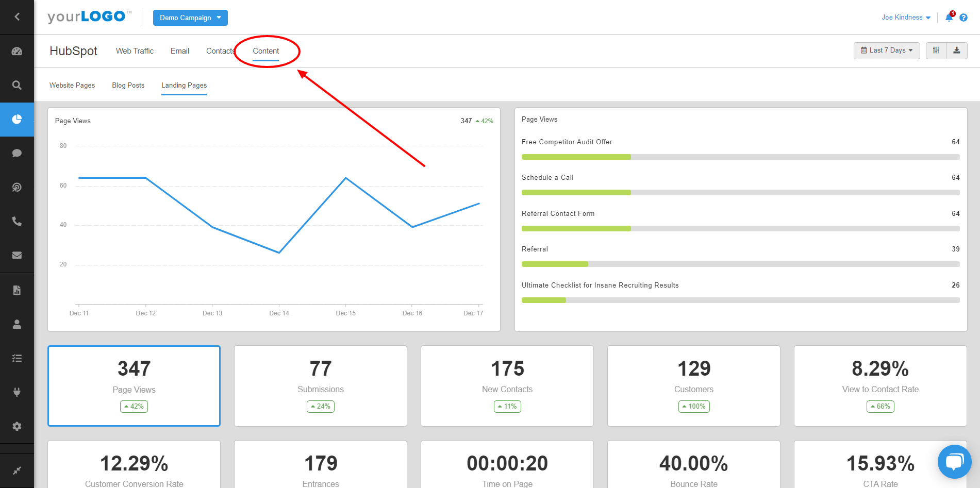
Task: Open the help question mark icon
Action: point(963,17)
